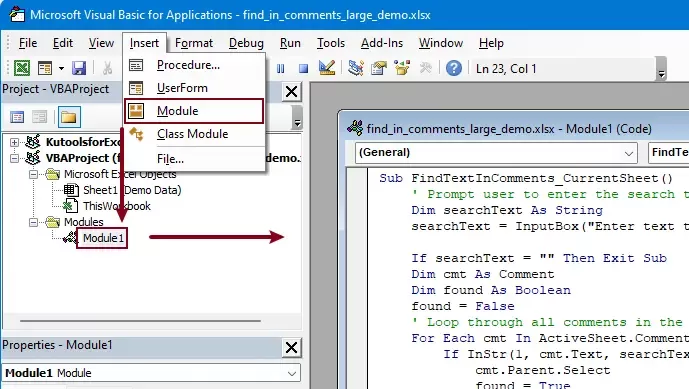Click the Reset (stop) toolbar icon

click(x=303, y=69)
